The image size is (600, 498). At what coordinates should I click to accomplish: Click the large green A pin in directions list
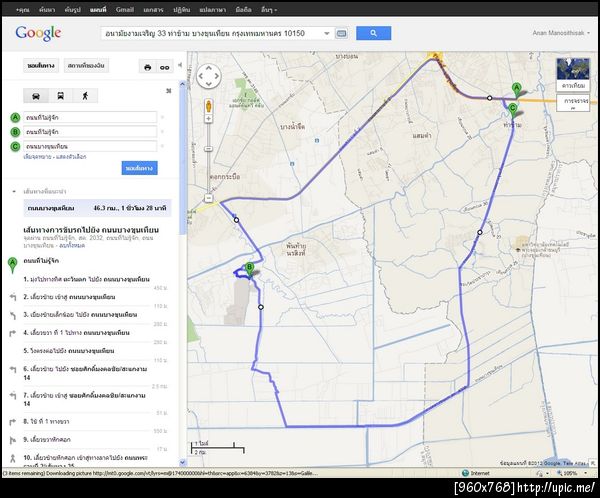12,265
